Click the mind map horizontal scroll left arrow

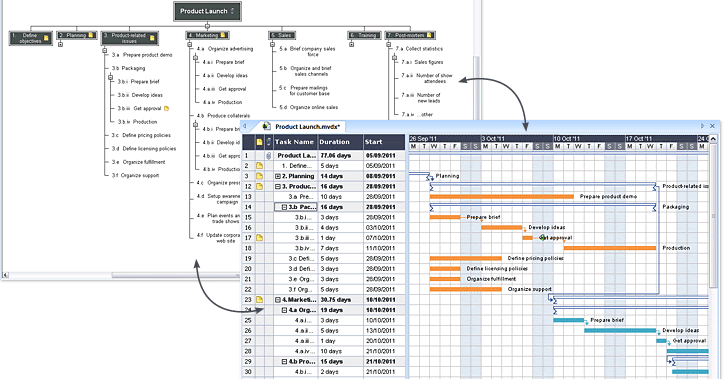(5, 275)
